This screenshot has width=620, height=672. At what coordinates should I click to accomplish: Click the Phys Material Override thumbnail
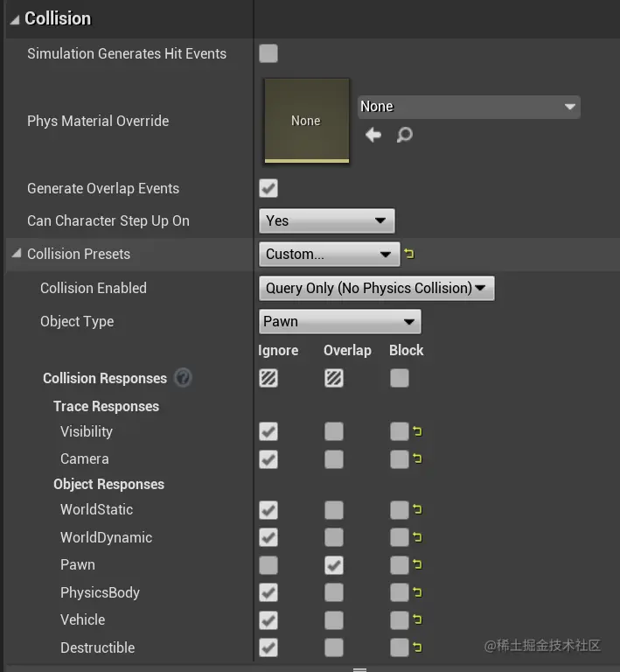(306, 121)
